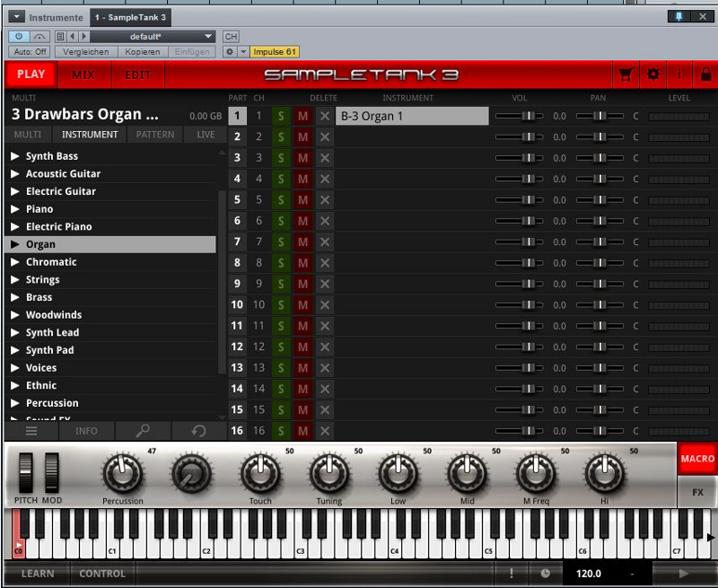
Task: Click the metronome clock icon
Action: click(x=545, y=574)
